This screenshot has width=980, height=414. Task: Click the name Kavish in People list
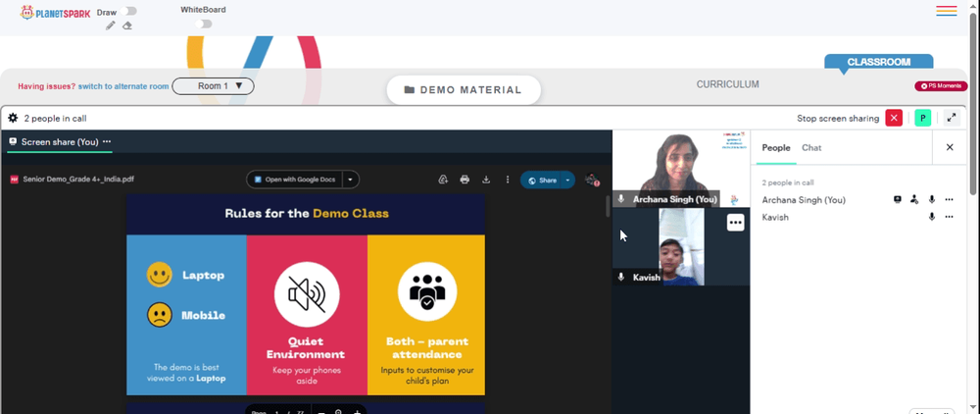pos(775,217)
